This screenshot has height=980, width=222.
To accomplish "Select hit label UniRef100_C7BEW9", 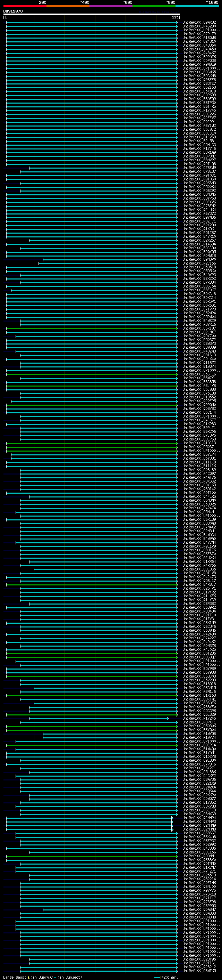I will tap(199, 168).
